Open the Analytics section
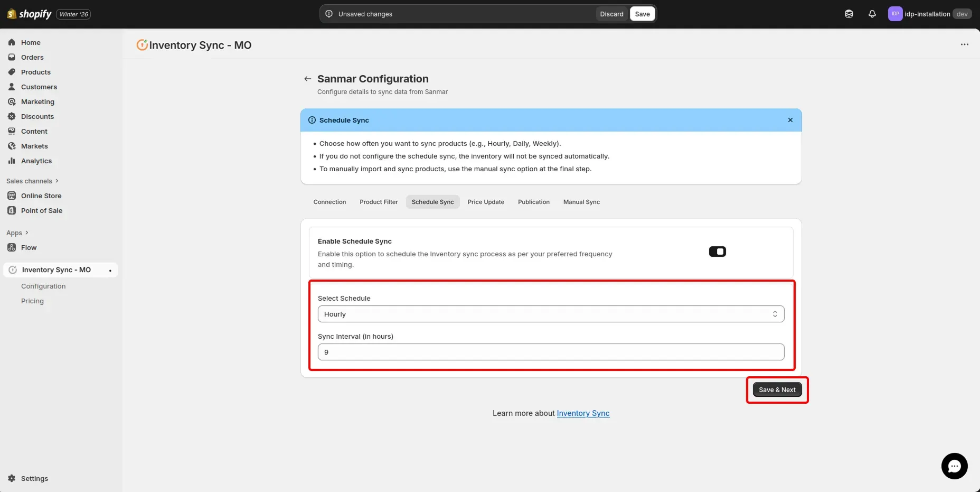The width and height of the screenshot is (980, 492). point(36,161)
